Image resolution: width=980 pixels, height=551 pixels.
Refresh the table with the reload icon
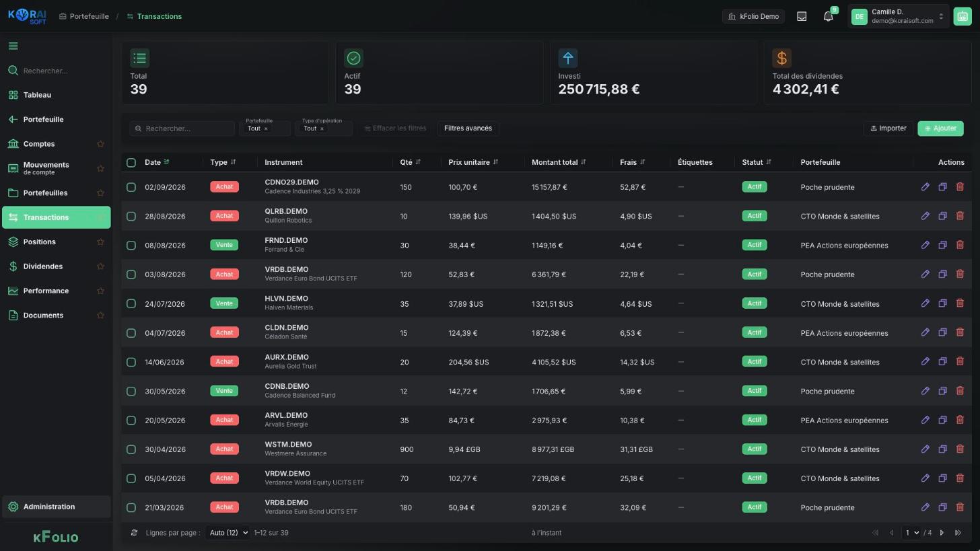pyautogui.click(x=134, y=533)
